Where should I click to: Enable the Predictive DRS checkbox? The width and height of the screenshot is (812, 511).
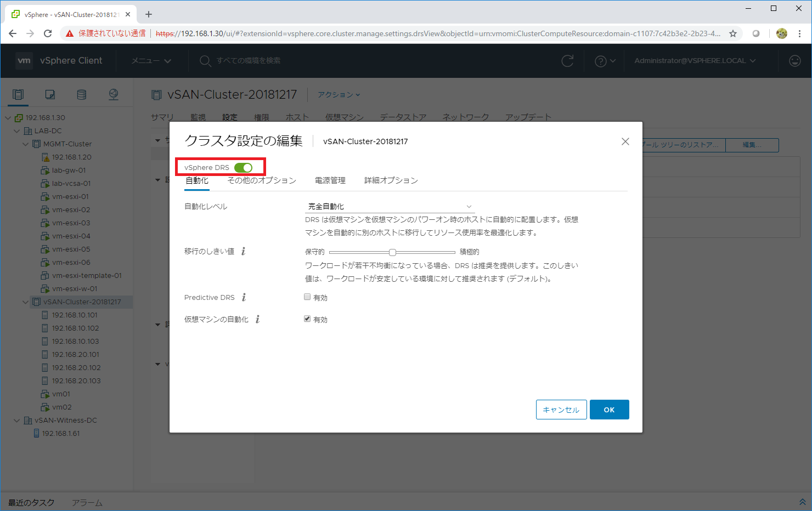pos(307,297)
